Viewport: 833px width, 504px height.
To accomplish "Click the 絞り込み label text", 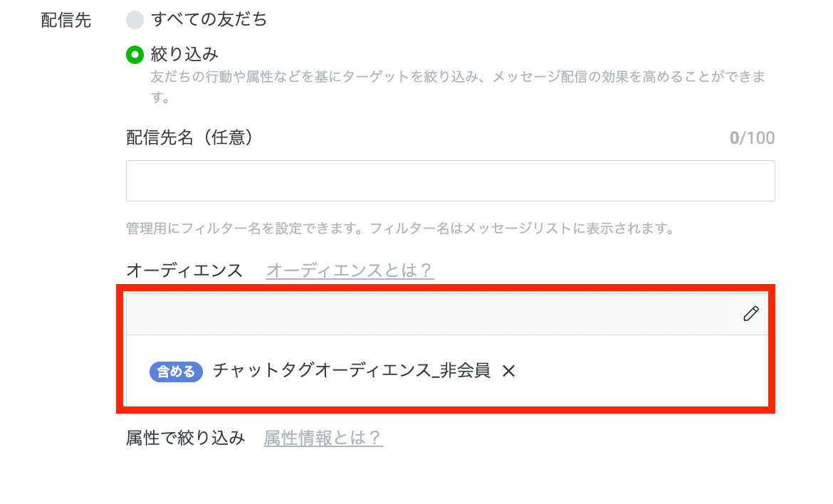I will tap(184, 54).
